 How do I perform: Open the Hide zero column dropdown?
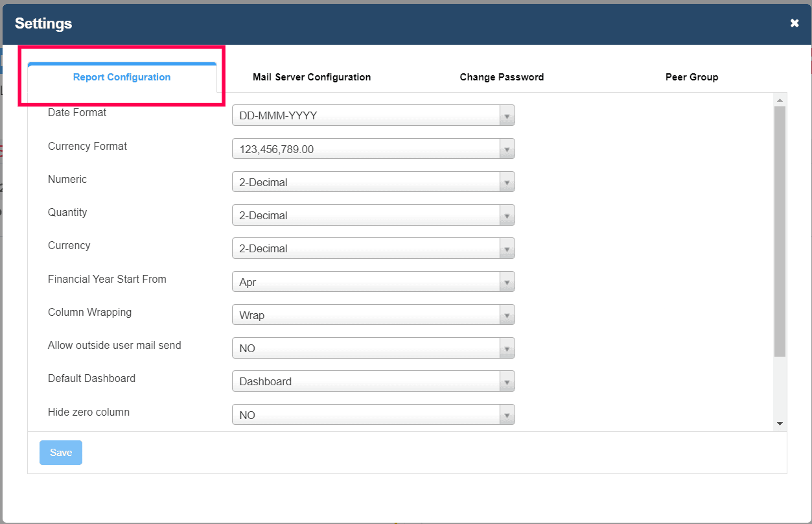pos(373,415)
